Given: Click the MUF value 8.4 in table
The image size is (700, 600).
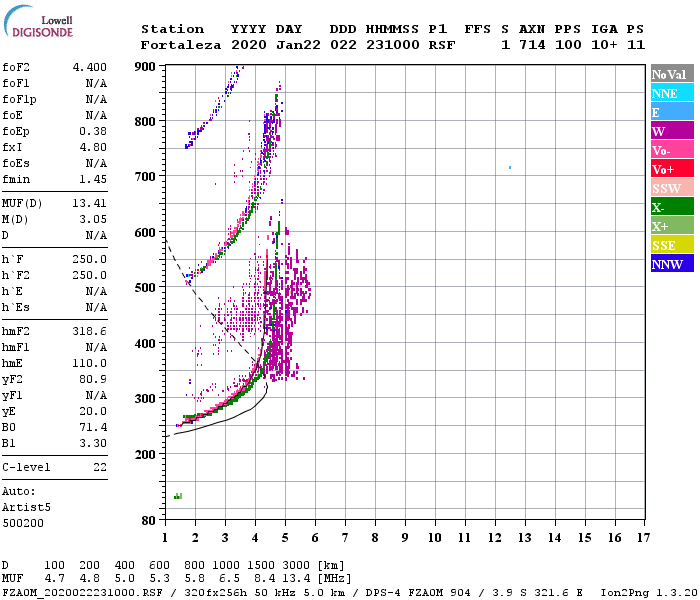Looking at the screenshot, I should 265,579.
